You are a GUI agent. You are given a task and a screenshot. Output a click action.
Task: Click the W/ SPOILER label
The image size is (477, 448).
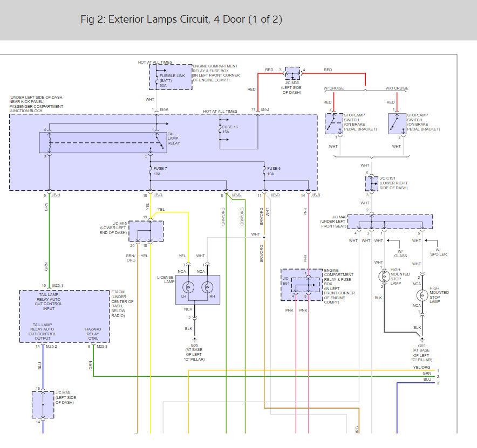[x=438, y=252]
